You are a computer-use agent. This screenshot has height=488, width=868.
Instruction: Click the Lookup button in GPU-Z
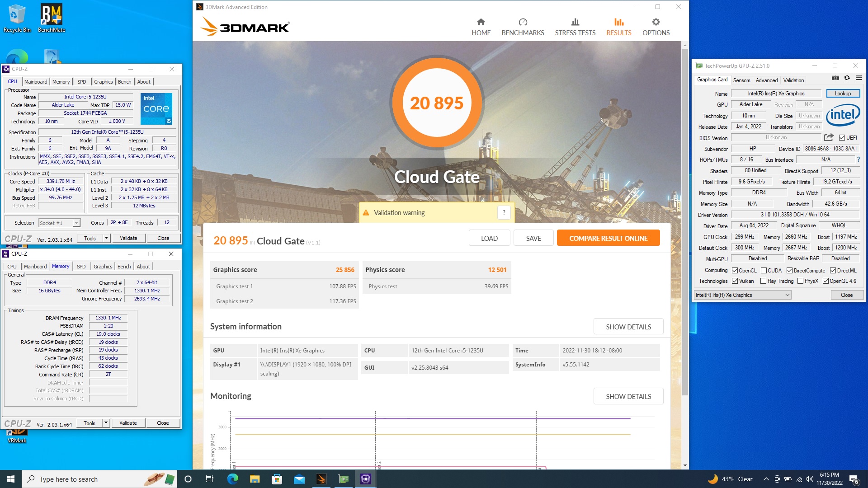(x=843, y=94)
